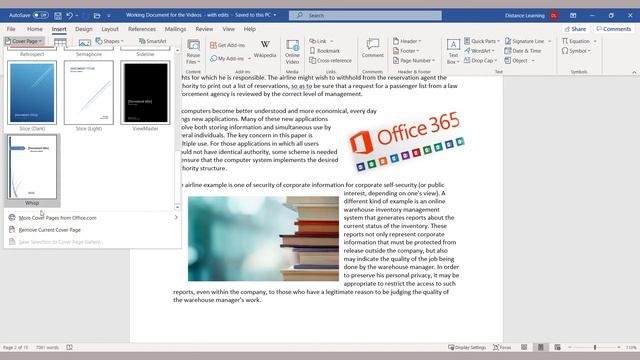Image resolution: width=640 pixels, height=360 pixels.
Task: Click the Share button
Action: click(575, 29)
